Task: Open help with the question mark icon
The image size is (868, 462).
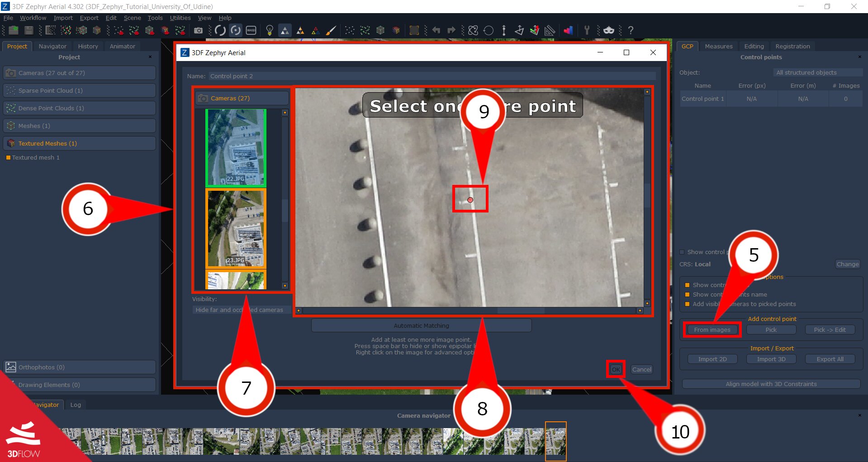Action: click(631, 30)
